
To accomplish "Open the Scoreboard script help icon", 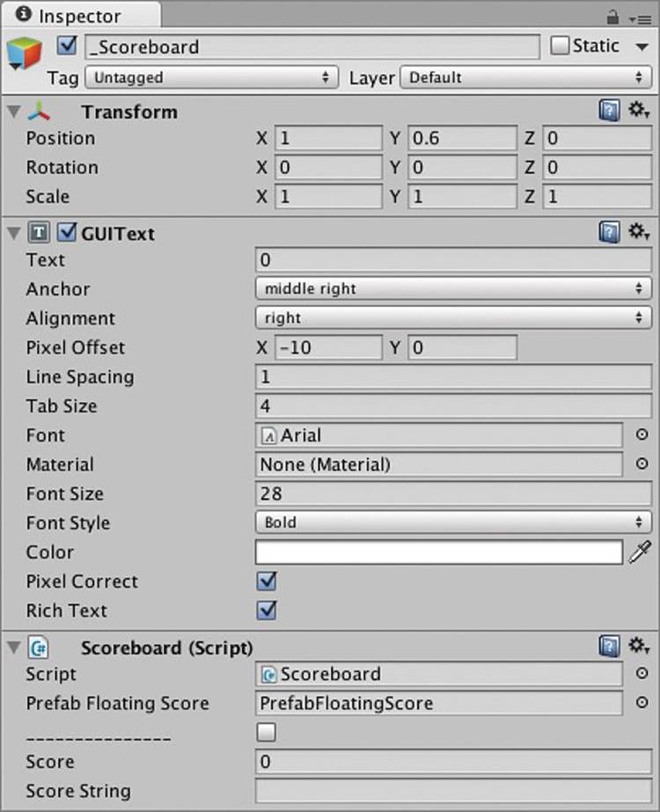I will click(x=609, y=647).
